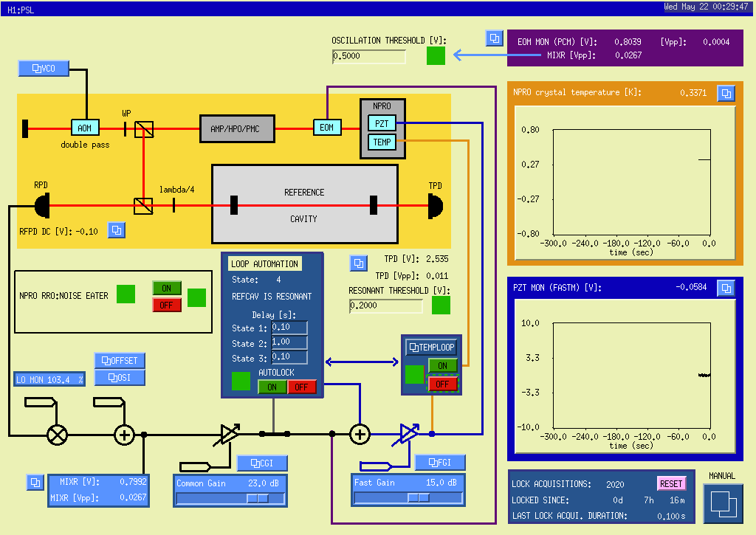Click the REFCAV IS RESONANT status text
The width and height of the screenshot is (756, 535).
272,297
